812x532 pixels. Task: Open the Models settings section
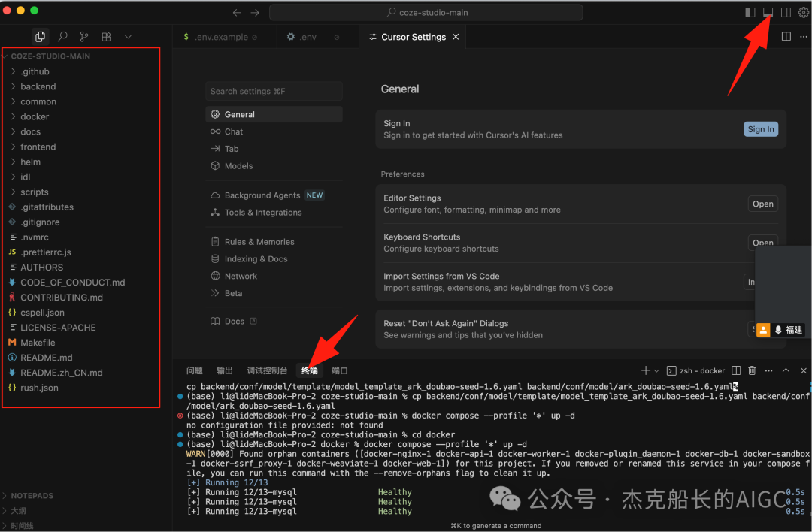[274, 165]
